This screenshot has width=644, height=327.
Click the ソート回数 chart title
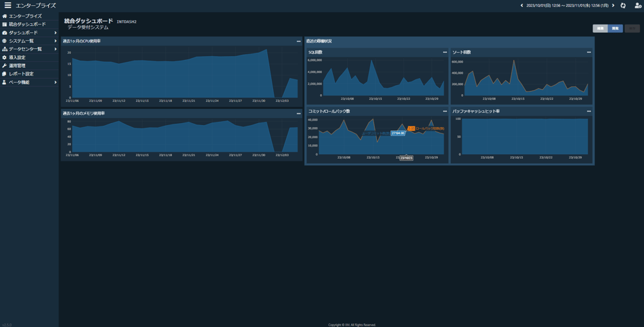462,52
